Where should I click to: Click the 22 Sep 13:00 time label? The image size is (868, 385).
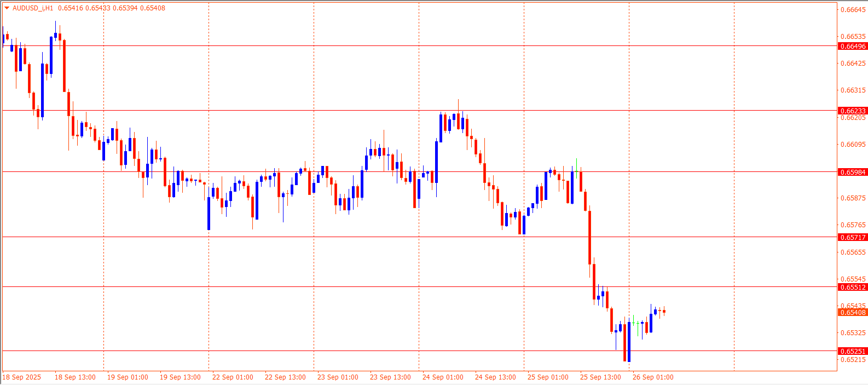285,377
